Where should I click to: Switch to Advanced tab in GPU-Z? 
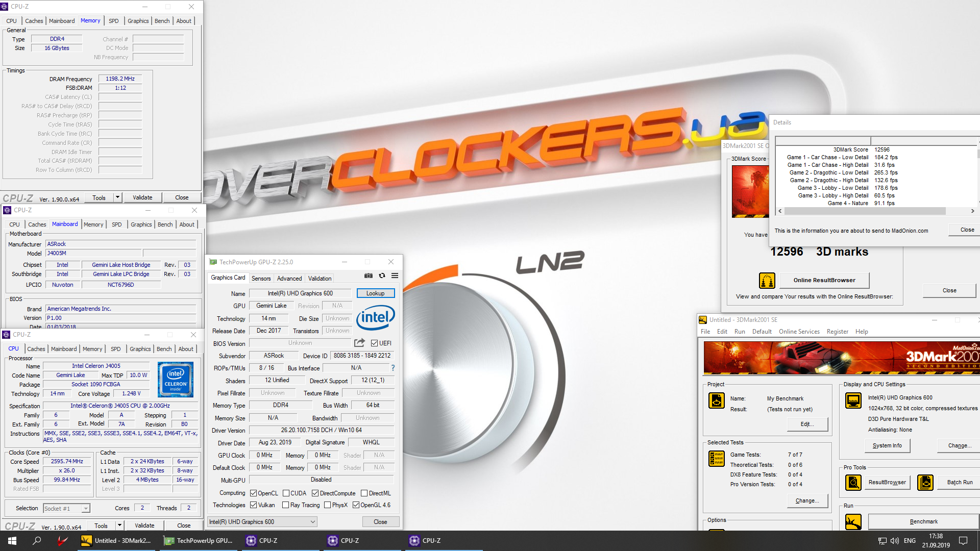[x=289, y=278]
